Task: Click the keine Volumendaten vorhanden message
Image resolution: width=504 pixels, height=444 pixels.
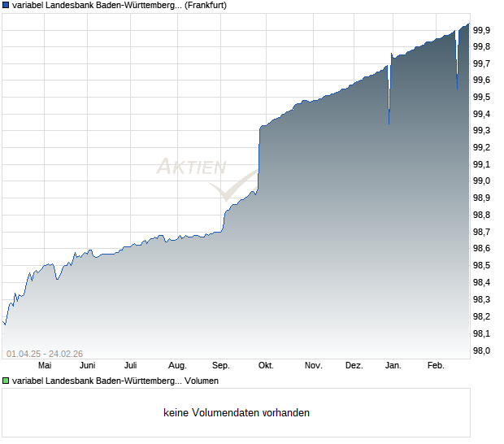Action: coord(237,413)
